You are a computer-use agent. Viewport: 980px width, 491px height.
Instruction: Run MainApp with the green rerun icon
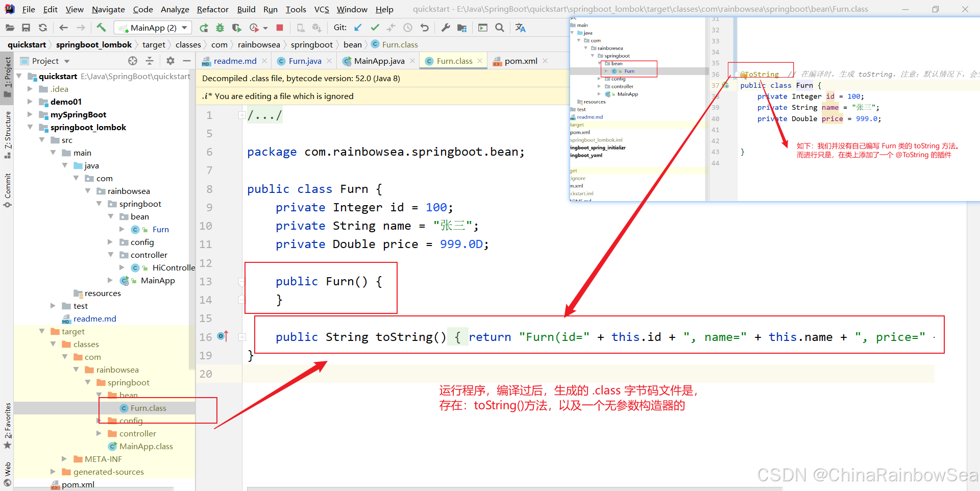(204, 28)
